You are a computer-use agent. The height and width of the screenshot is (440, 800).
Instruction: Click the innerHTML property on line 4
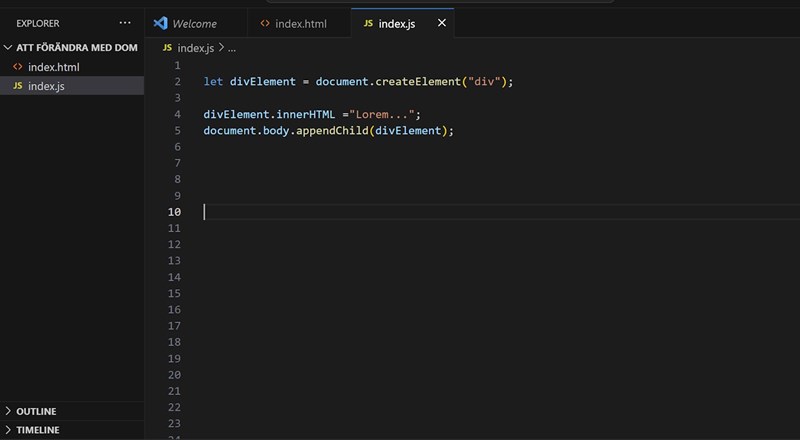(308, 115)
